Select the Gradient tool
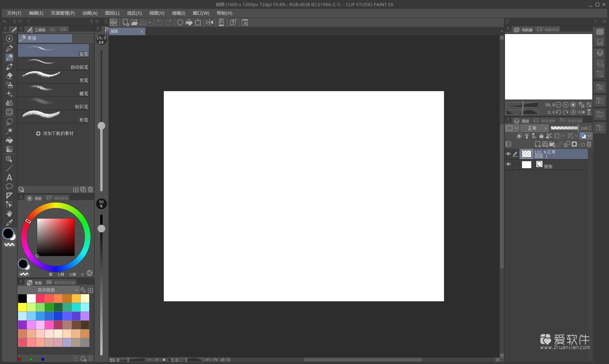 [9, 149]
